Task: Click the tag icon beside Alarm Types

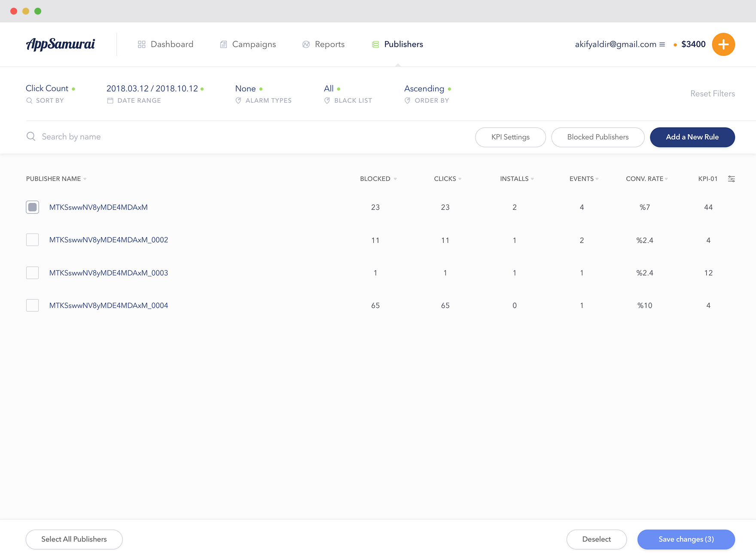Action: point(238,100)
